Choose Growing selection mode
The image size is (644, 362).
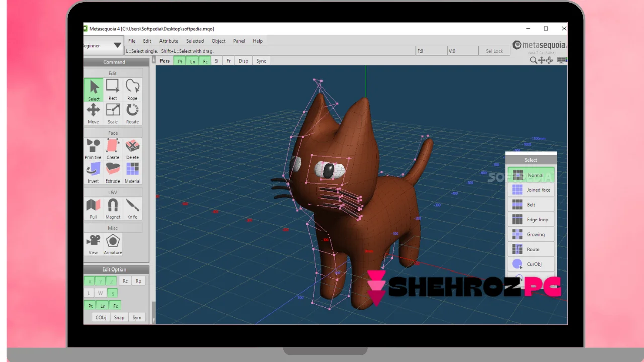[x=531, y=234]
